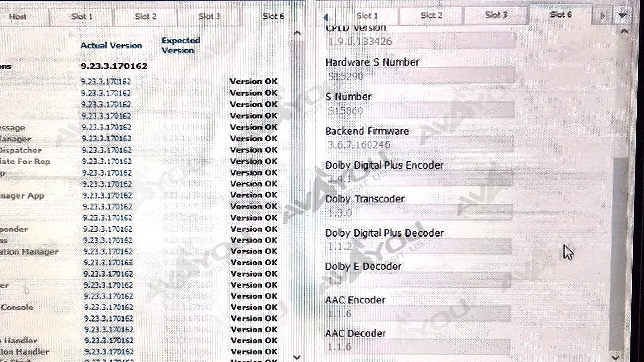Click the Hardware S Number field
Screen dimensions: 644x362
[419, 76]
